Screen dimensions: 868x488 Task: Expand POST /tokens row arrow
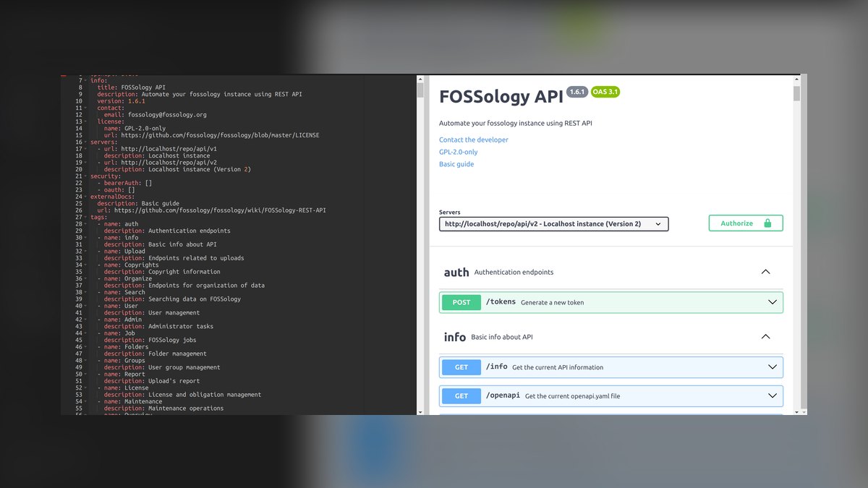point(773,302)
